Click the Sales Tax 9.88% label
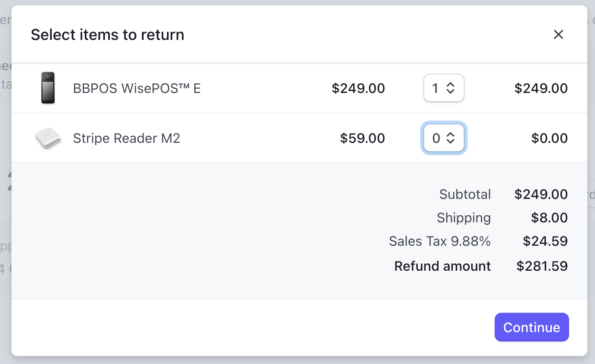This screenshot has width=595, height=364. [440, 241]
